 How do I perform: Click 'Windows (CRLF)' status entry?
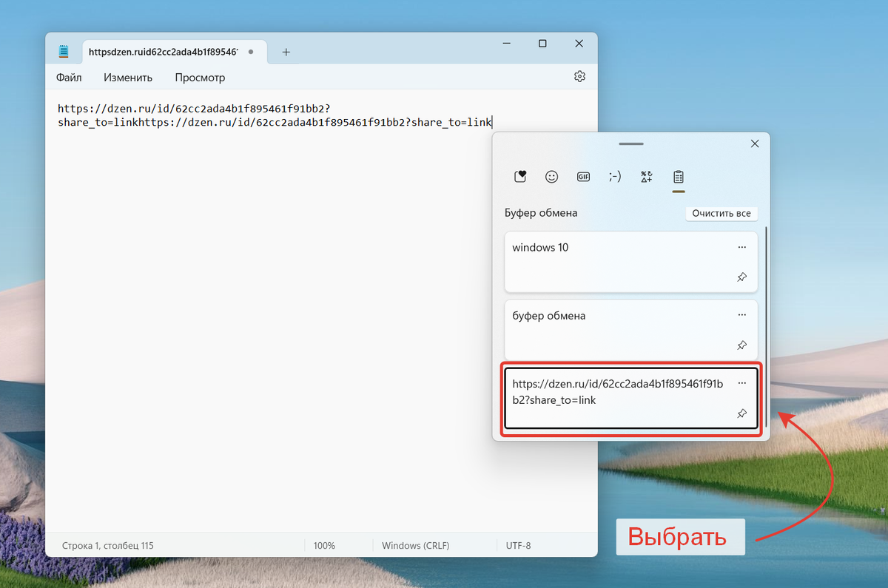(415, 546)
